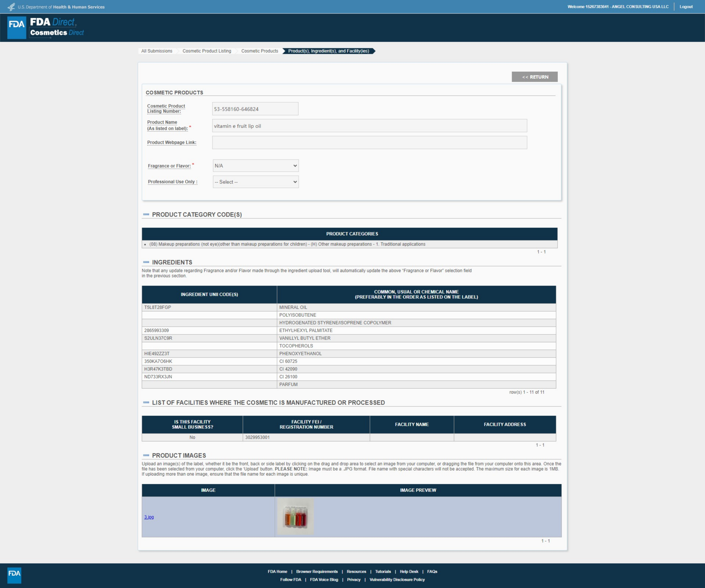Click the FDA logo in footer
The height and width of the screenshot is (588, 705).
coord(14,575)
